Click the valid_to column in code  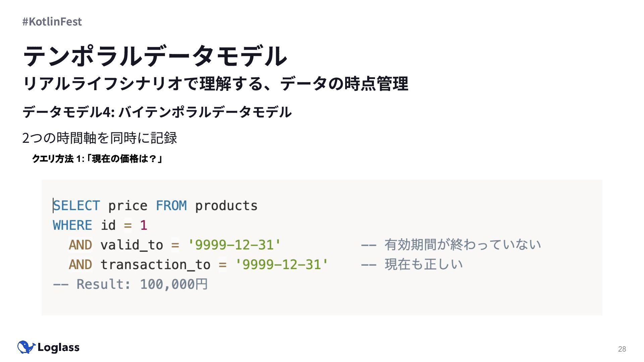[x=132, y=245]
